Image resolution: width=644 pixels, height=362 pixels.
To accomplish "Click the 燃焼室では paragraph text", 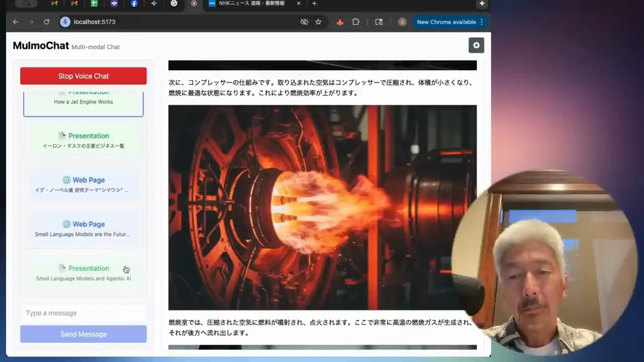I will pyautogui.click(x=320, y=327).
